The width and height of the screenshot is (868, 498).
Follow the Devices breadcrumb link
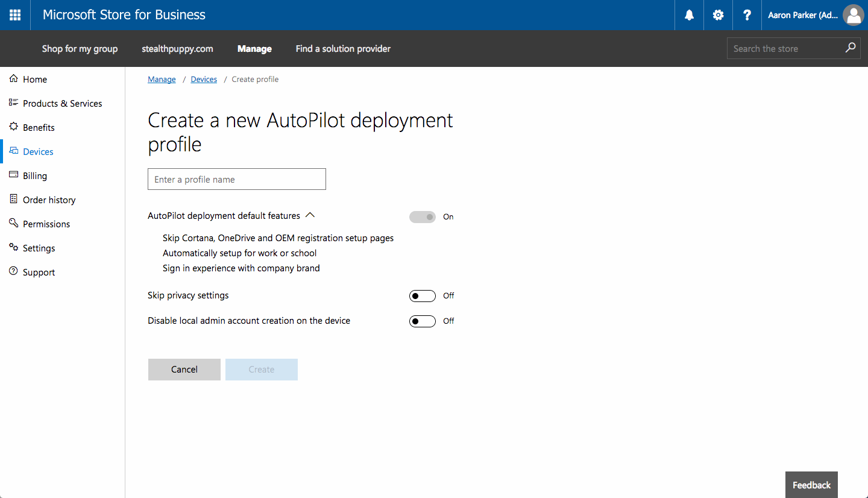pyautogui.click(x=204, y=80)
